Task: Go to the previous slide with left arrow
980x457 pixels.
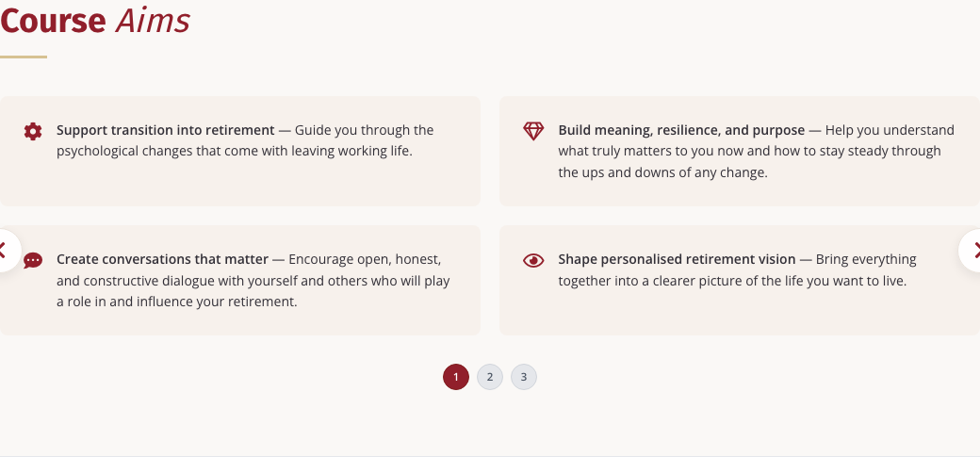Action: click(7, 251)
